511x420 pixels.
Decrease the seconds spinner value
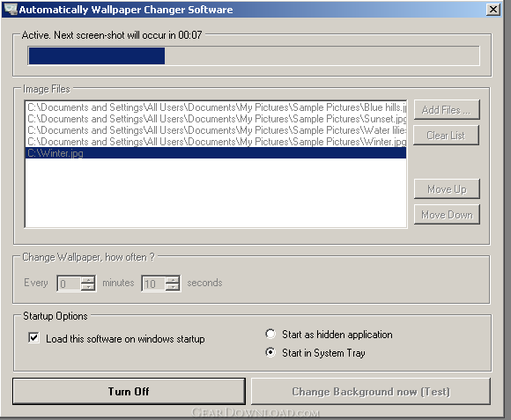point(173,287)
